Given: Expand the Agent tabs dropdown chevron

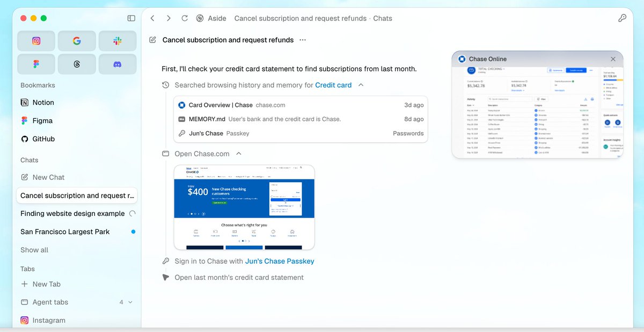Looking at the screenshot, I should [x=130, y=302].
